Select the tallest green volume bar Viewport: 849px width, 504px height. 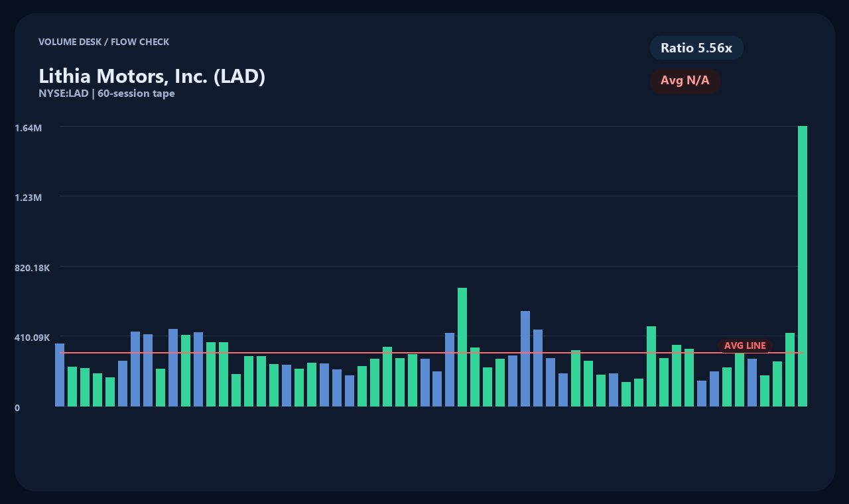click(803, 266)
